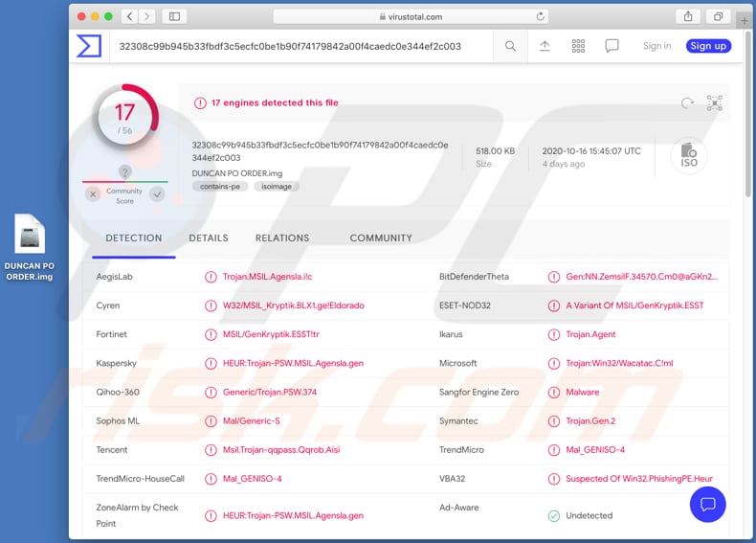This screenshot has height=543, width=756.
Task: Switch to the COMMUNITY tab
Action: (x=381, y=238)
